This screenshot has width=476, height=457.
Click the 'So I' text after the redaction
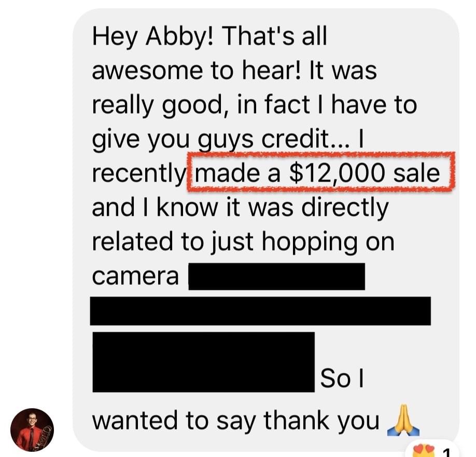(x=342, y=378)
